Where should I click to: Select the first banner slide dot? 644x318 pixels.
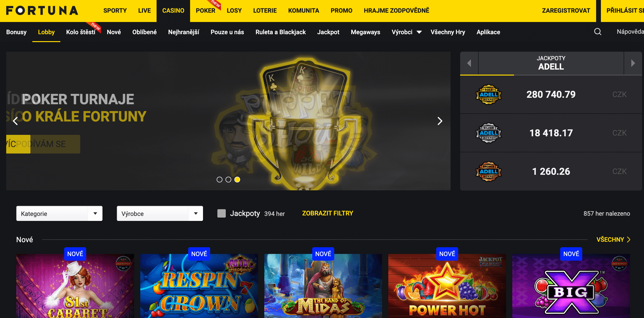(x=220, y=180)
